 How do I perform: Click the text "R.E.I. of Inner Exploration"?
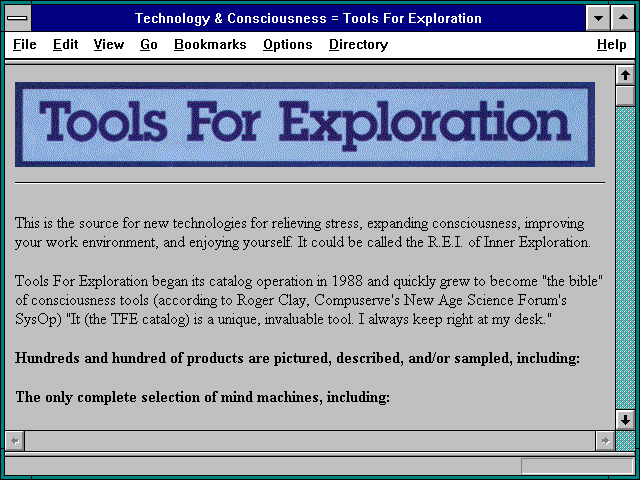point(509,242)
